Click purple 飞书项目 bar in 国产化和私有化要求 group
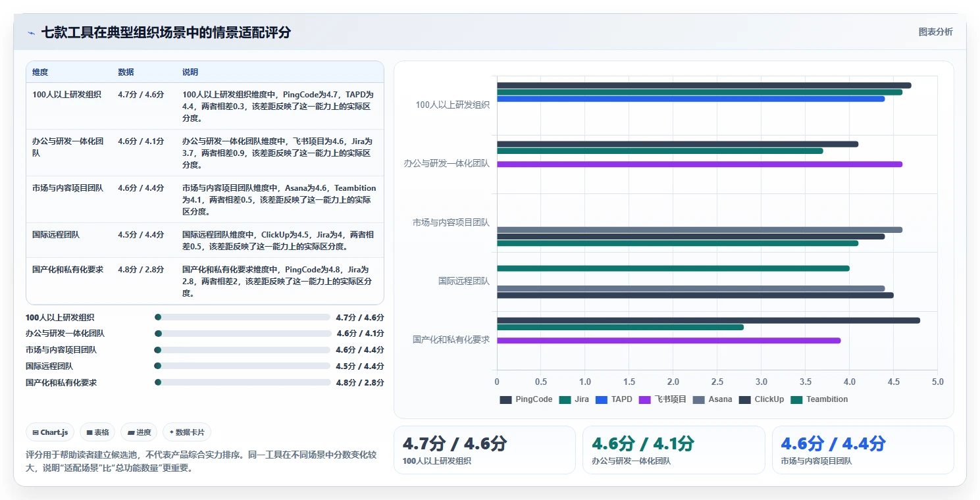 [x=669, y=340]
